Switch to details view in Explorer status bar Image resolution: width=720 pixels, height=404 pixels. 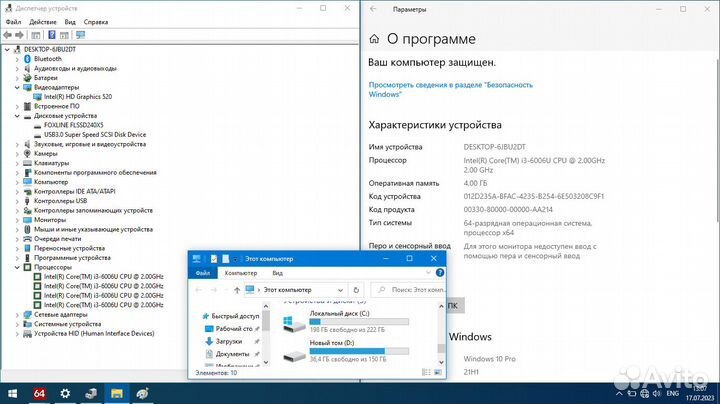point(426,372)
